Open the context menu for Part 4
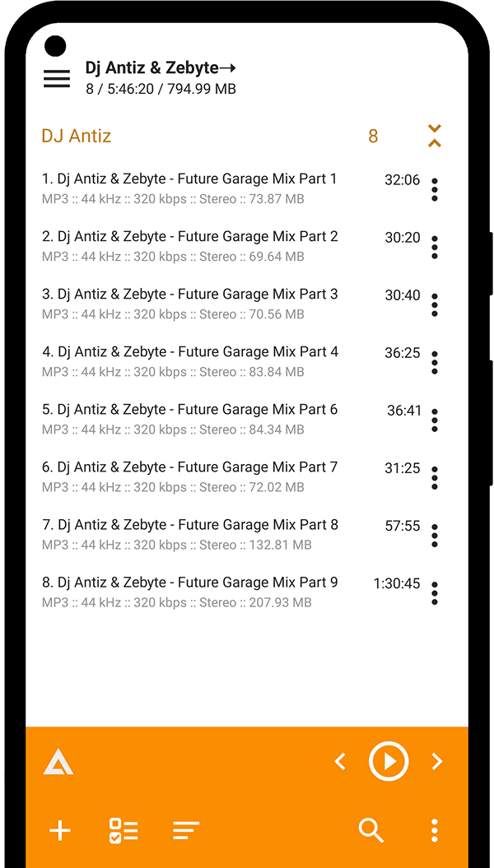The width and height of the screenshot is (494, 868). click(x=435, y=363)
